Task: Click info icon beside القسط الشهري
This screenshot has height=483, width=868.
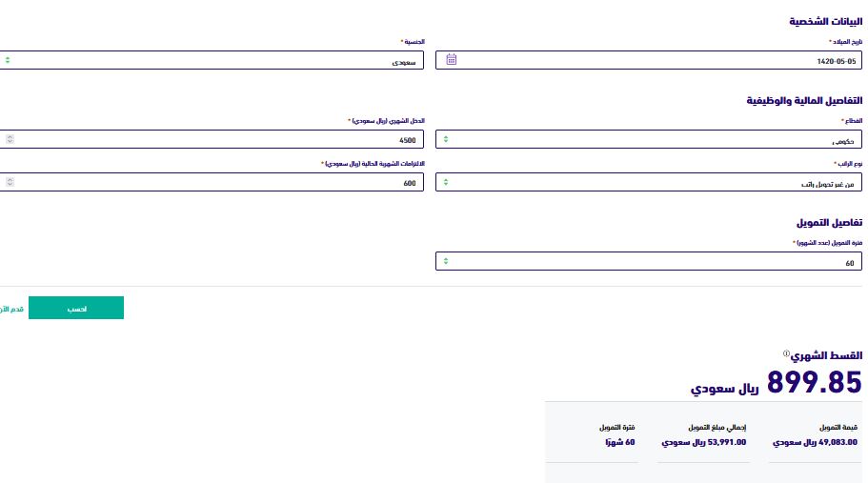Action: click(786, 353)
